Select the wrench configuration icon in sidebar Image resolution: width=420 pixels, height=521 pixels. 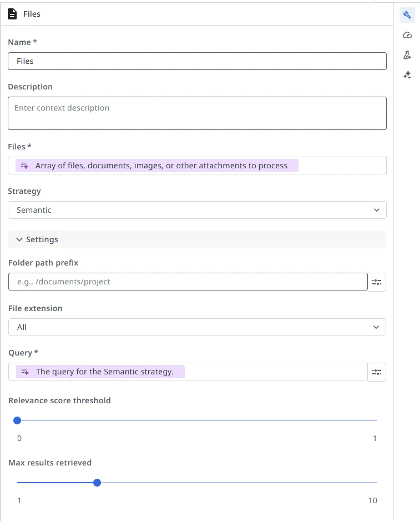click(407, 14)
